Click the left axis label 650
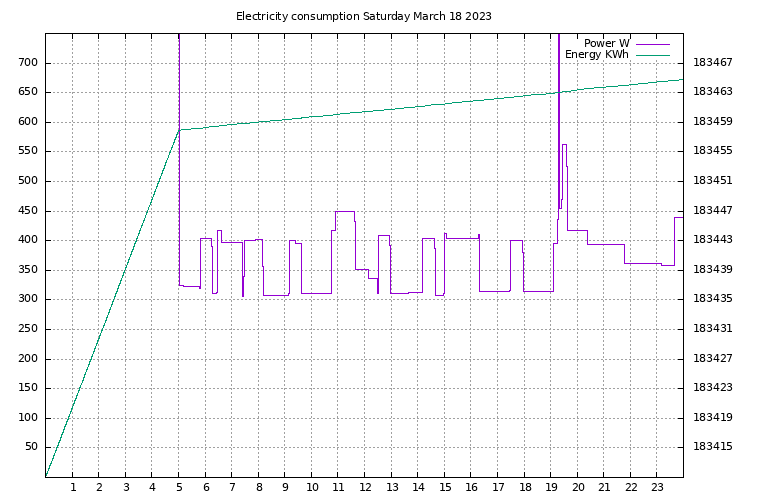This screenshot has height=500, width=768. click(28, 92)
